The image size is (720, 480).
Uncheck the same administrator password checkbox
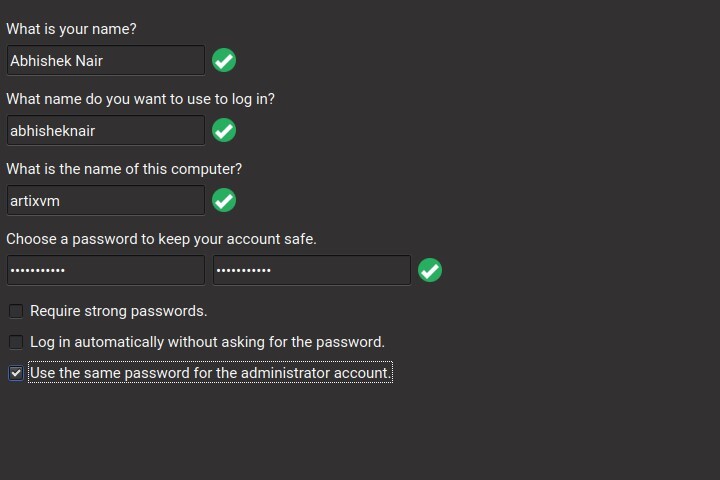[x=16, y=373]
